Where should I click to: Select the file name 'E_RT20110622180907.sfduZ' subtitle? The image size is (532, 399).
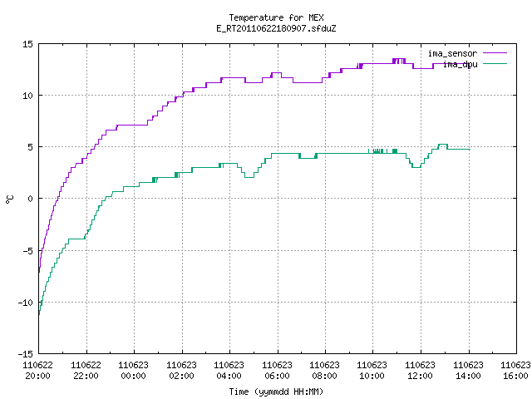pos(276,28)
